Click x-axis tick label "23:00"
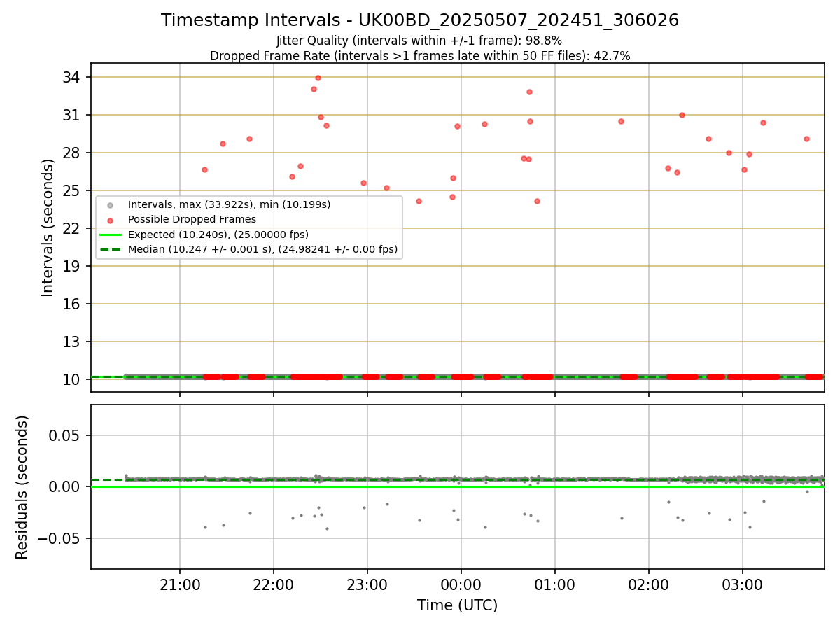 (x=367, y=584)
